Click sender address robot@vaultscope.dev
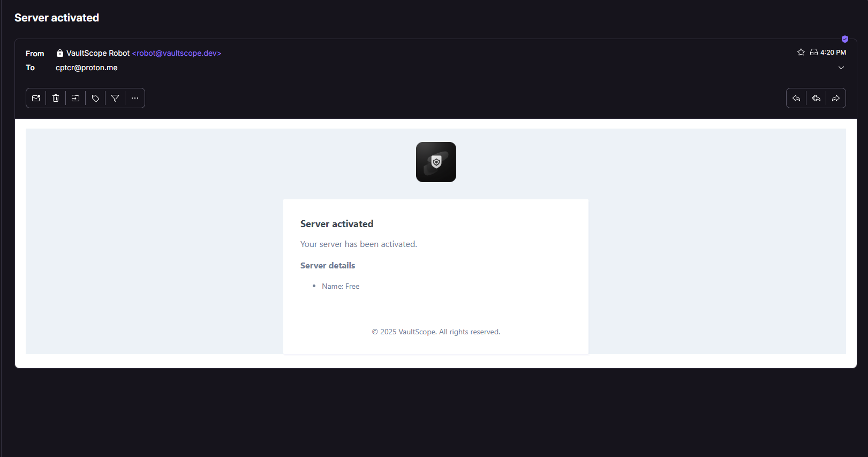The image size is (868, 457). [177, 53]
